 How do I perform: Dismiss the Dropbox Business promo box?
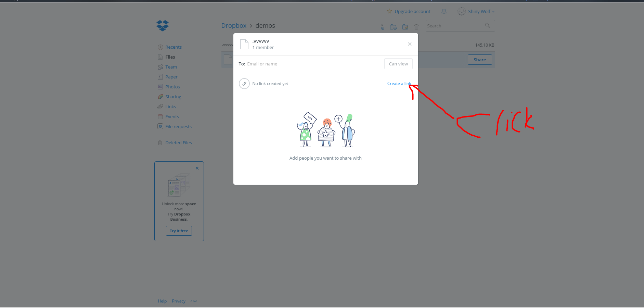197,168
